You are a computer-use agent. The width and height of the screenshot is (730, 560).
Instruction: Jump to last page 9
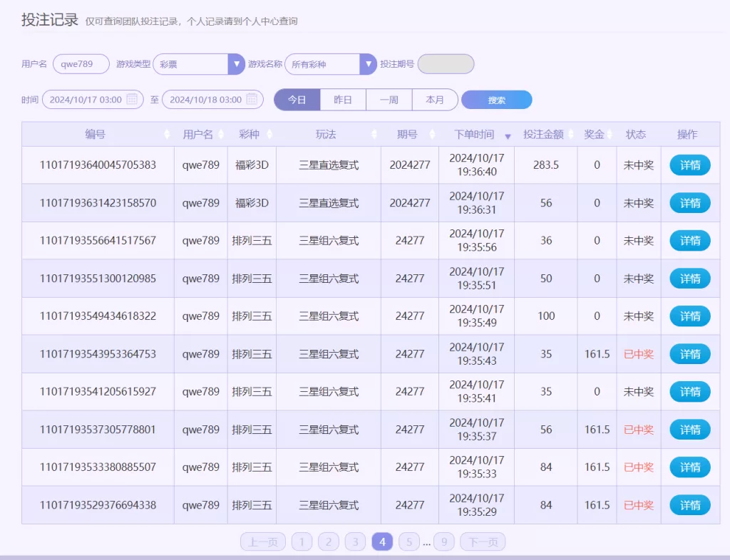coord(444,542)
